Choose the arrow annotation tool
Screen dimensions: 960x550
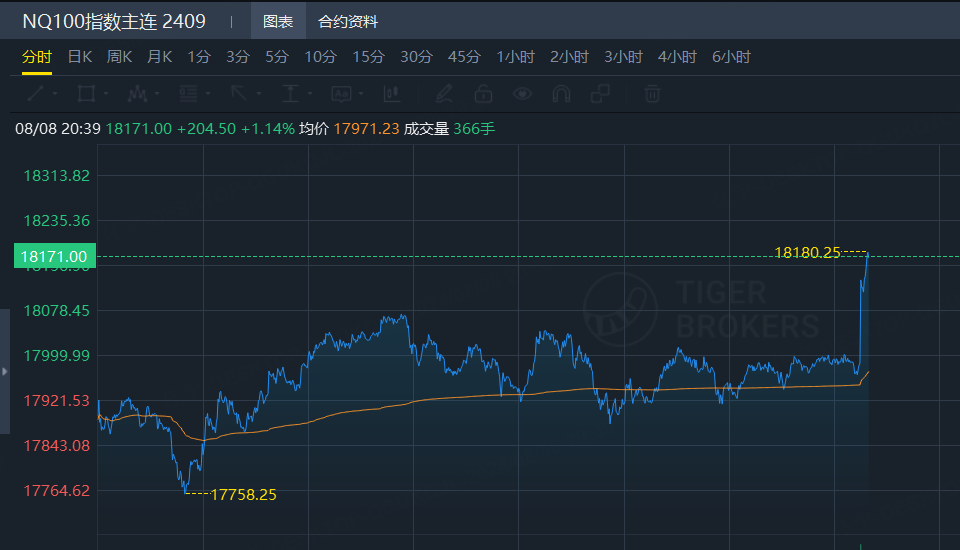[239, 94]
